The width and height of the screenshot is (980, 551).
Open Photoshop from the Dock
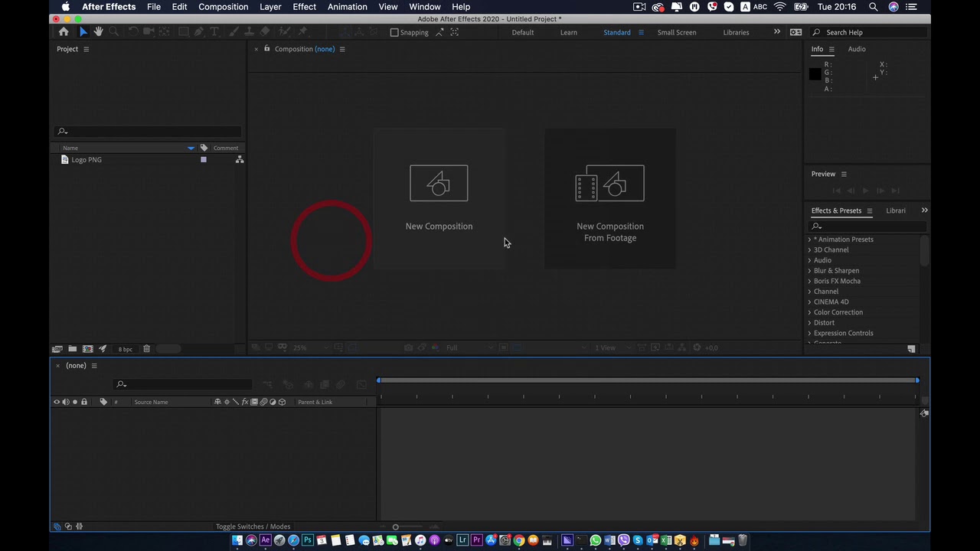pyautogui.click(x=308, y=540)
